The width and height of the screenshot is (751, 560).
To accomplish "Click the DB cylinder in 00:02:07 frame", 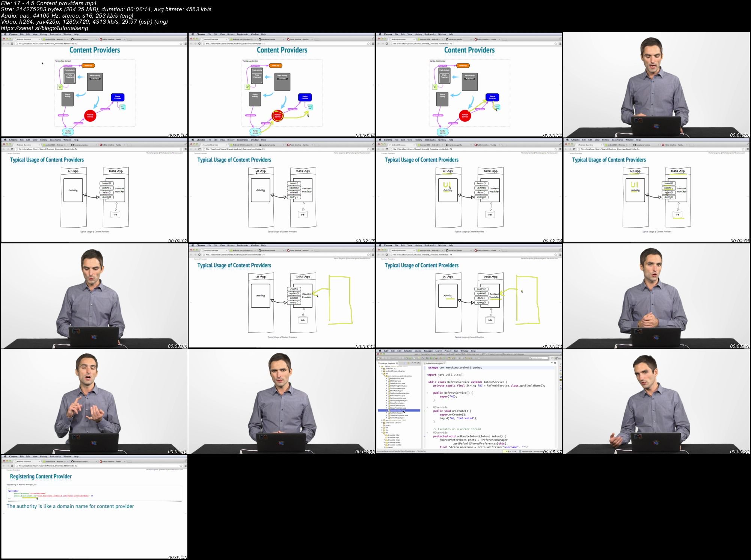I will (x=115, y=214).
